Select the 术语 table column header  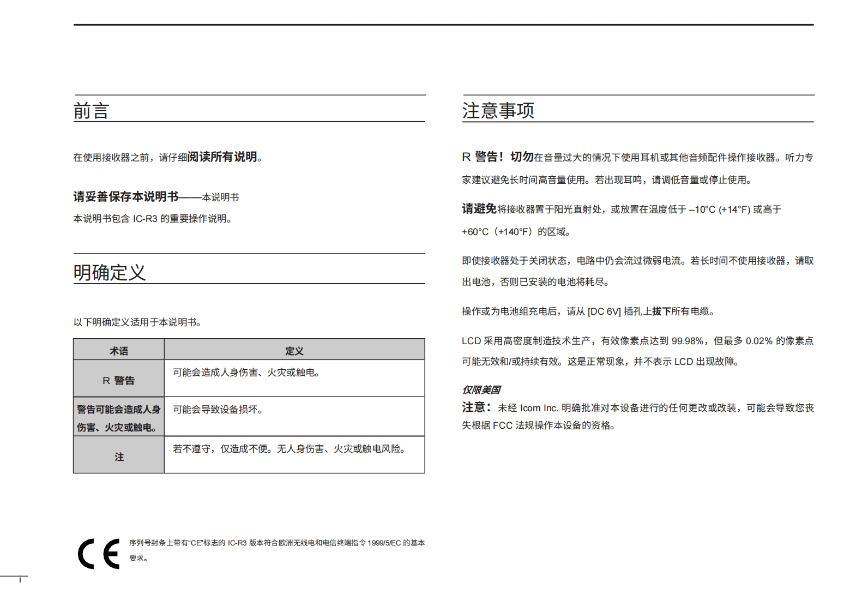119,351
